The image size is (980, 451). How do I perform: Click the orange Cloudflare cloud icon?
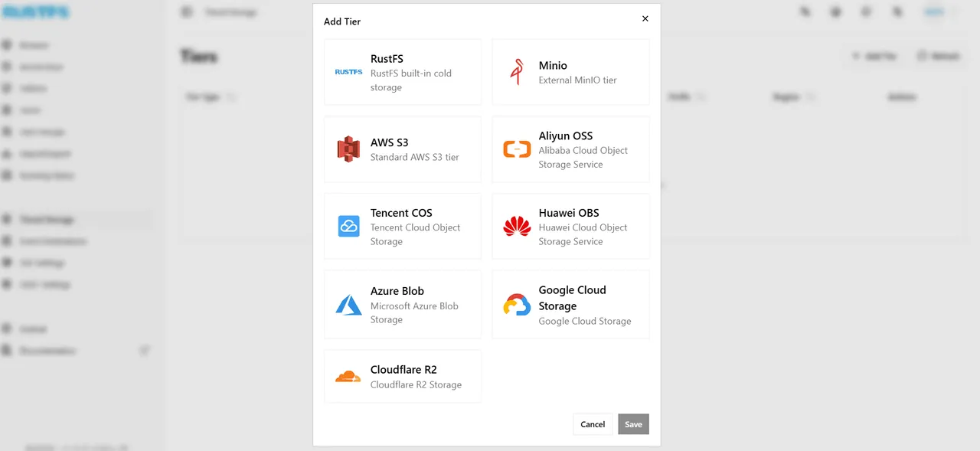pyautogui.click(x=348, y=376)
